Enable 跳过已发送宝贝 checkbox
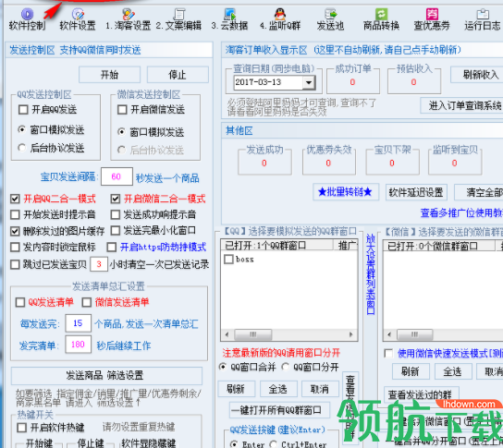This screenshot has width=503, height=448. point(15,264)
